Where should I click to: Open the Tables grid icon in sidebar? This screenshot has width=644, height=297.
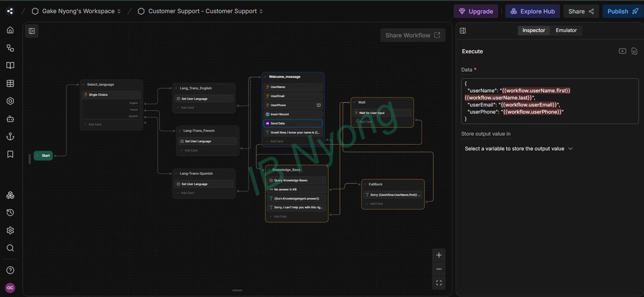(10, 83)
